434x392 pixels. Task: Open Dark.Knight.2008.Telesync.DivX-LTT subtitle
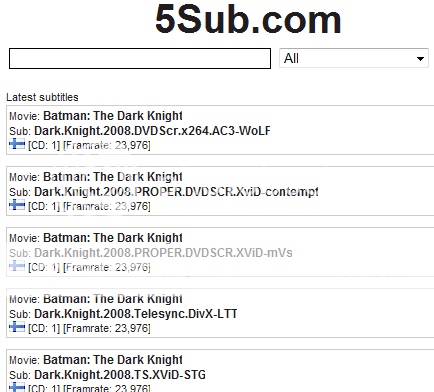pos(136,314)
